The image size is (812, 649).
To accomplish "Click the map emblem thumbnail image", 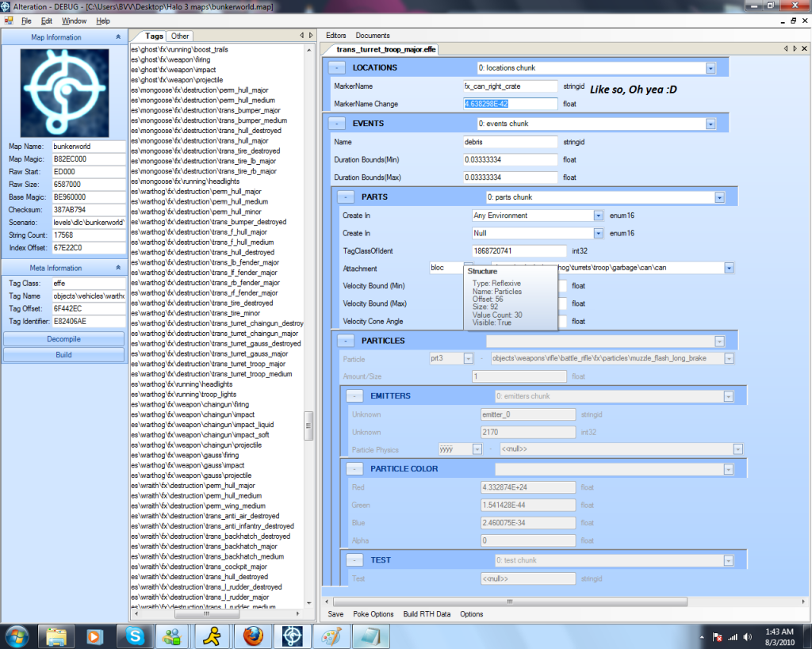I will pyautogui.click(x=65, y=94).
